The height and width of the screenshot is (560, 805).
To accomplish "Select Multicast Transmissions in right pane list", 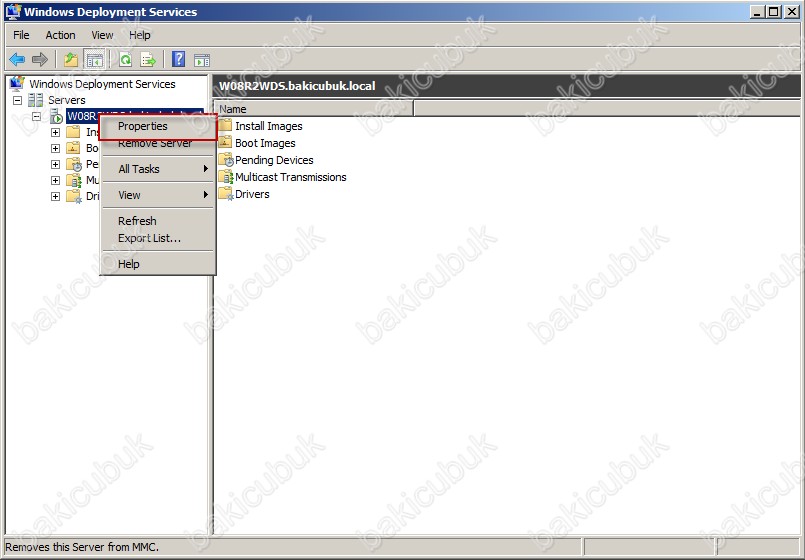I will coord(291,177).
